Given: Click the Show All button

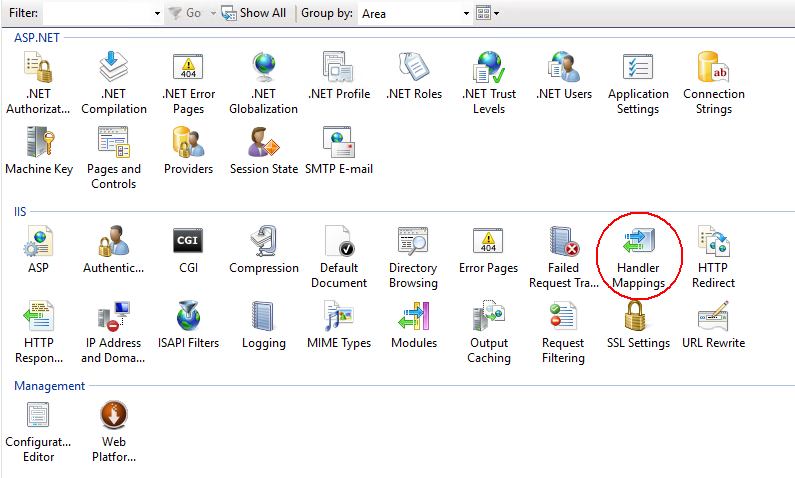Looking at the screenshot, I should click(254, 13).
